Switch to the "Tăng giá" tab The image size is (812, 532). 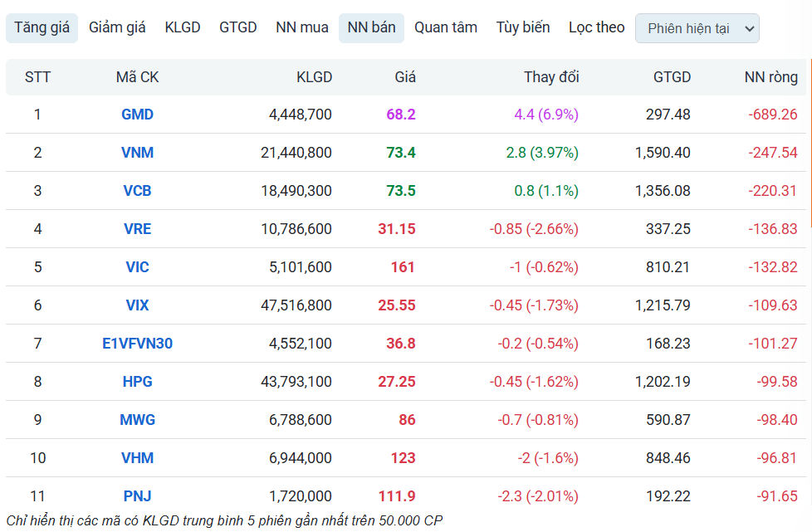[x=42, y=27]
